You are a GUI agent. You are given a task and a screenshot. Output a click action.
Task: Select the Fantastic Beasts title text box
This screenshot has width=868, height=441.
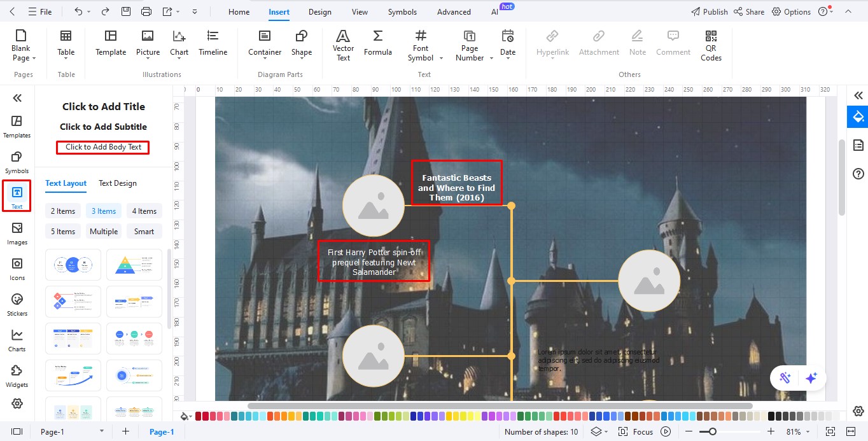click(x=456, y=187)
